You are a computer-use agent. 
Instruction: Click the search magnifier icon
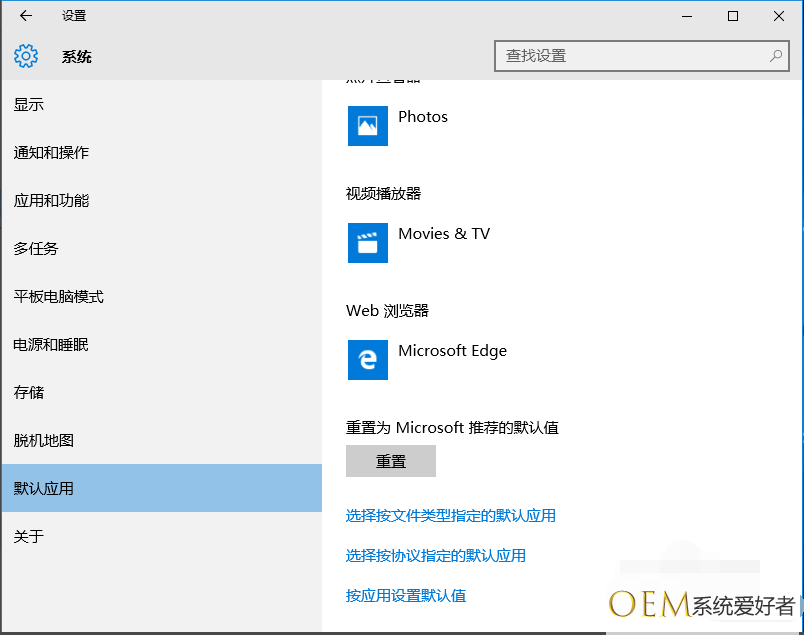(x=776, y=56)
